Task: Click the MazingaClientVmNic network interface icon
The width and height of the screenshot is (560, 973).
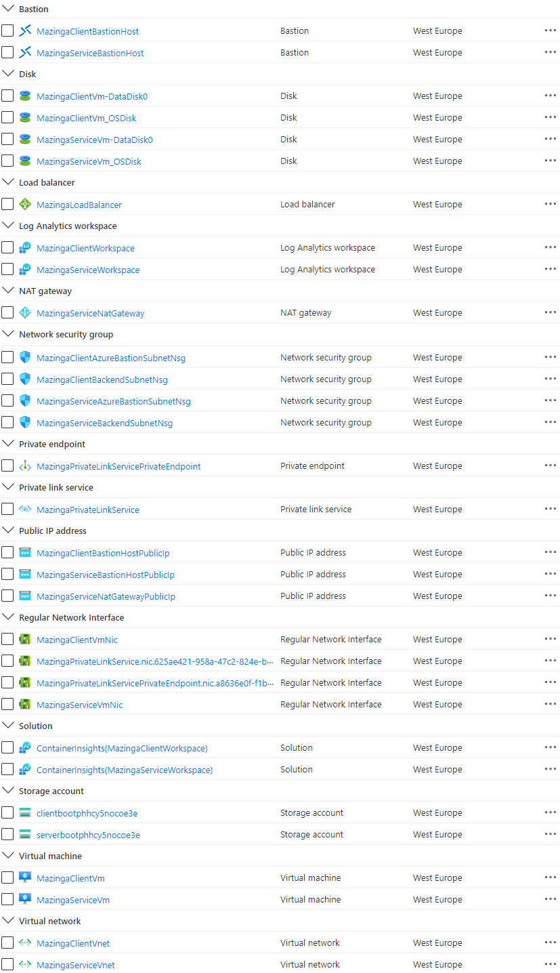Action: 25,640
